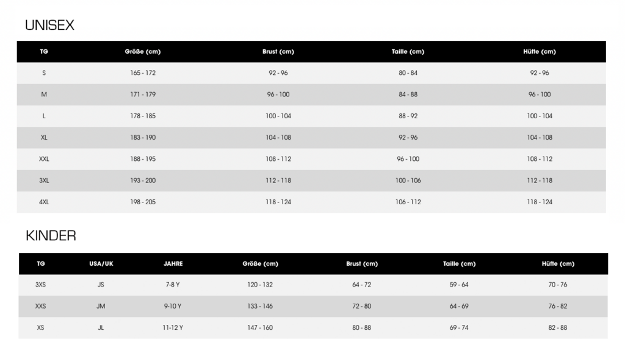Select height value 178 - 185

[143, 116]
